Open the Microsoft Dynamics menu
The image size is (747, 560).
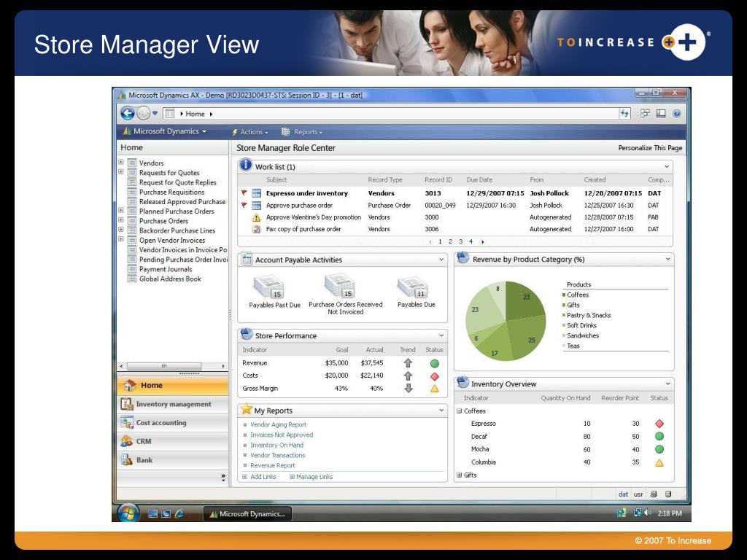[x=165, y=131]
